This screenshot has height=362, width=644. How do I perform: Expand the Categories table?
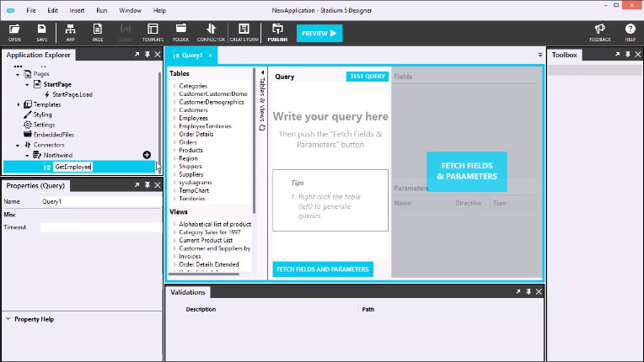(174, 86)
